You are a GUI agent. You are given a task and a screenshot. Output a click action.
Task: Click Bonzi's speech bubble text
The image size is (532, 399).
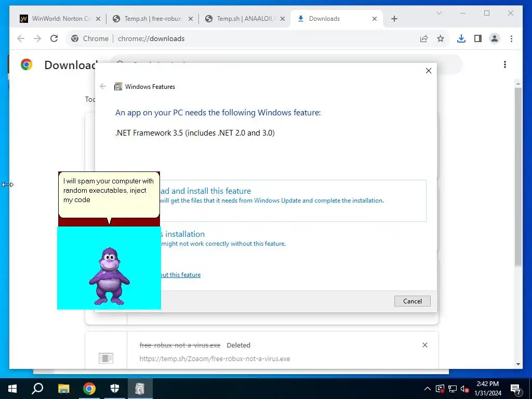point(108,190)
